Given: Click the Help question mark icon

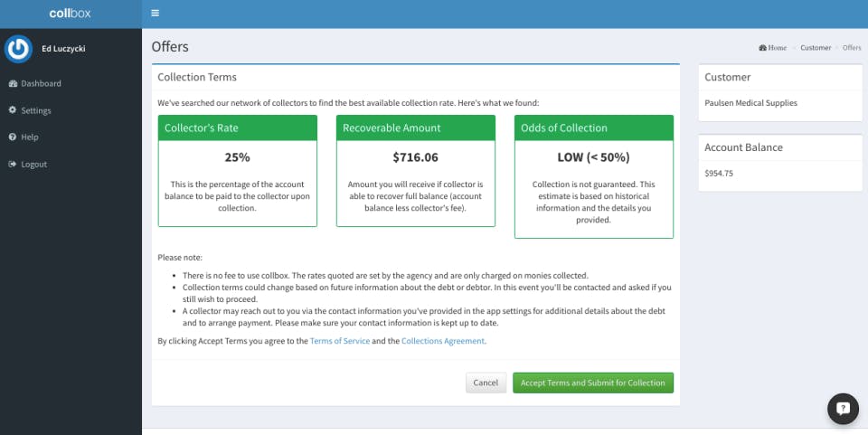Looking at the screenshot, I should (x=12, y=137).
